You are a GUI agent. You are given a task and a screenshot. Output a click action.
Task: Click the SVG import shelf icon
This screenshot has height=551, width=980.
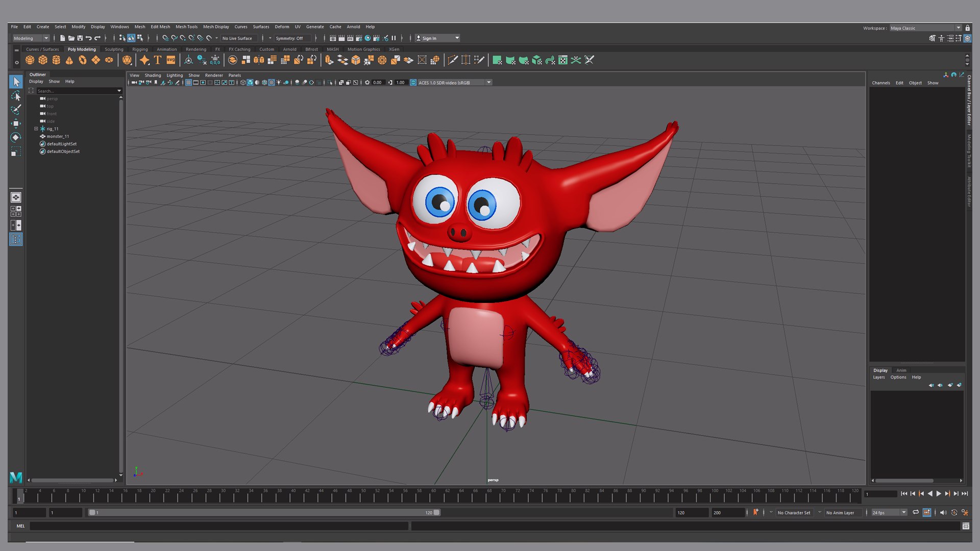tap(171, 60)
